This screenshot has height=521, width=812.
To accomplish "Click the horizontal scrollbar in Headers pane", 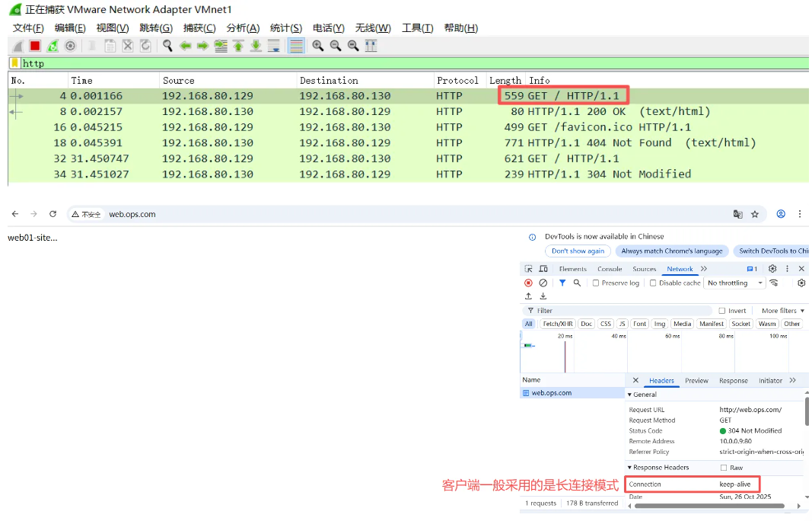I will click(715, 506).
